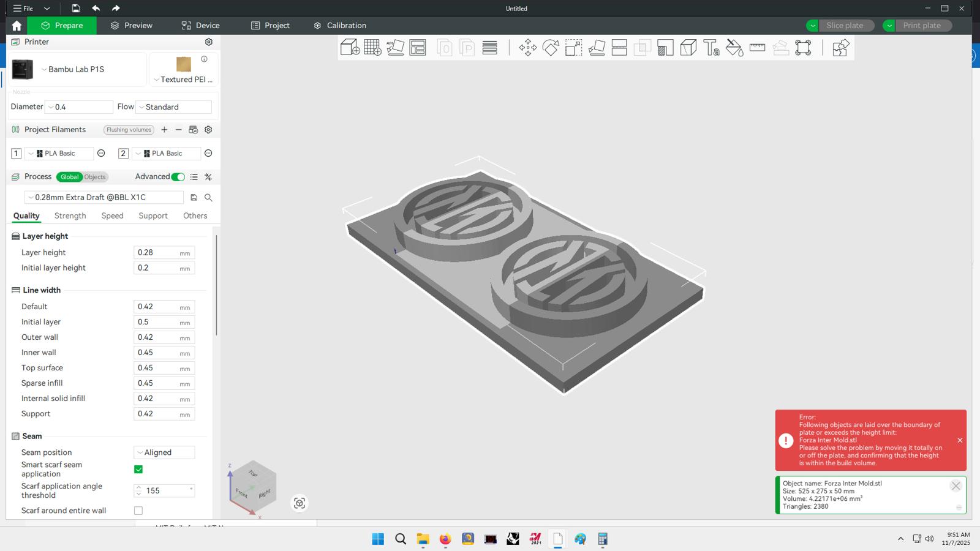Click the Add object cube icon
The height and width of the screenshot is (551, 980).
pos(350,48)
